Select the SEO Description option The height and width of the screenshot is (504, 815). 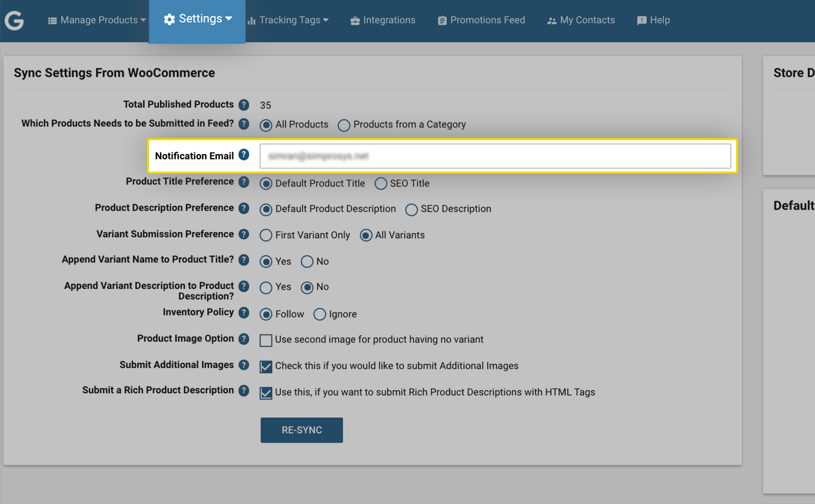[x=411, y=210]
